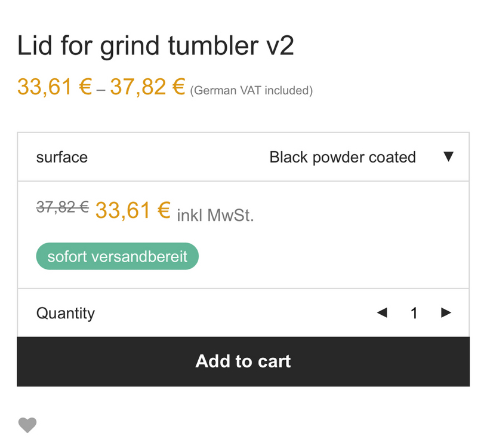Click the dash between the range prices
This screenshot has width=487, height=448.
tap(101, 90)
